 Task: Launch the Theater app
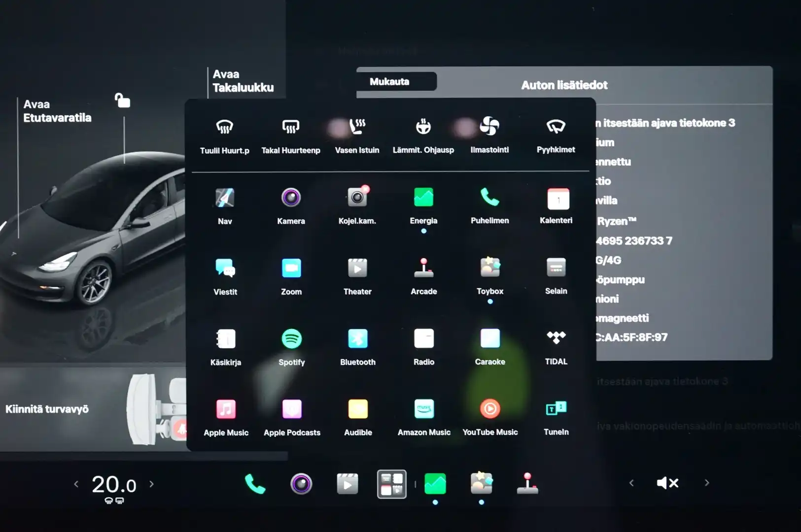pos(357,277)
